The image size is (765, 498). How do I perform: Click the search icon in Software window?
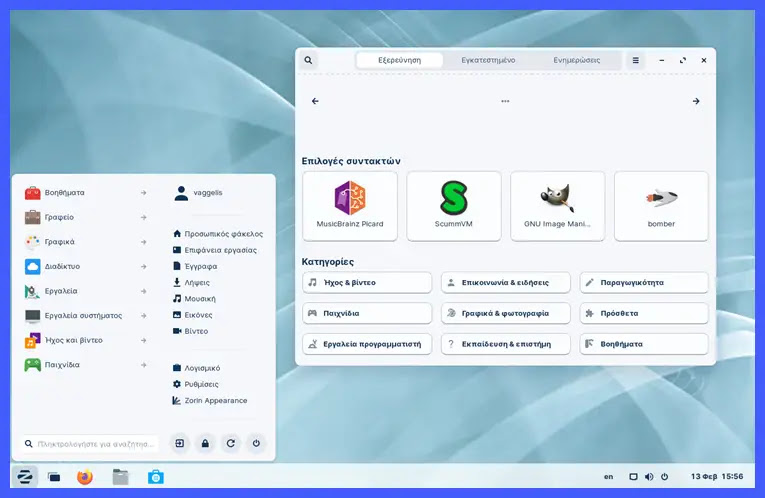point(308,60)
